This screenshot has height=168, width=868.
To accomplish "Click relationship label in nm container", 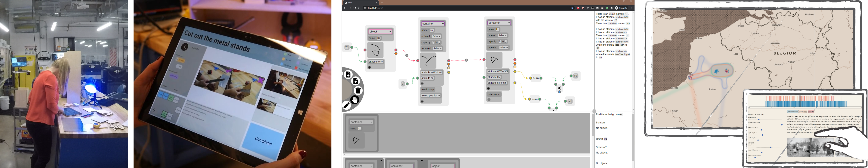I will 428,89.
